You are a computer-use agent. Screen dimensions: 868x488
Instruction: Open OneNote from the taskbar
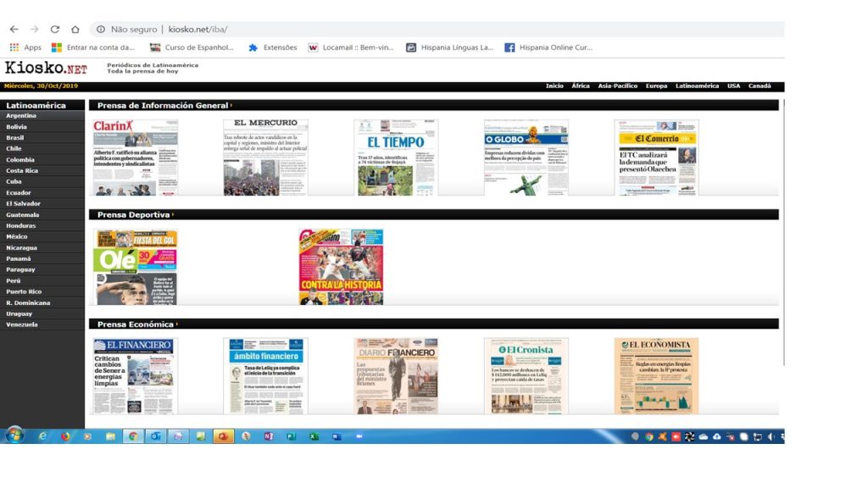click(269, 436)
